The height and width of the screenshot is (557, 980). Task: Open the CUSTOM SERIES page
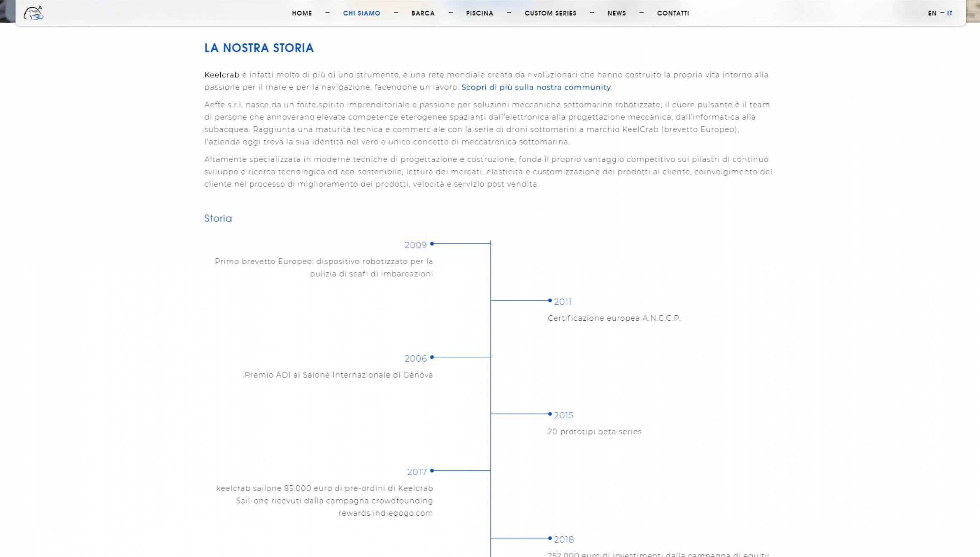coord(550,13)
